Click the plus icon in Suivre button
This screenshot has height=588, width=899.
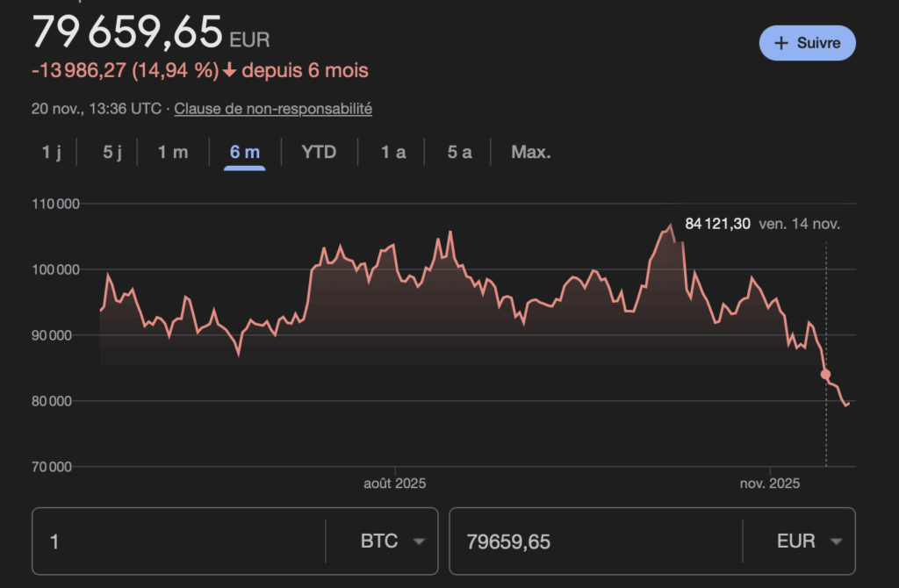click(782, 43)
